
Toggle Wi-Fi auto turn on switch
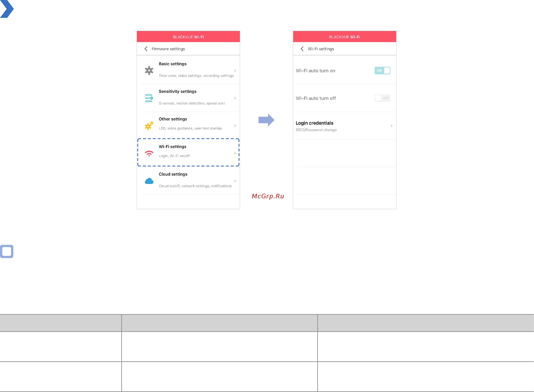(x=382, y=70)
